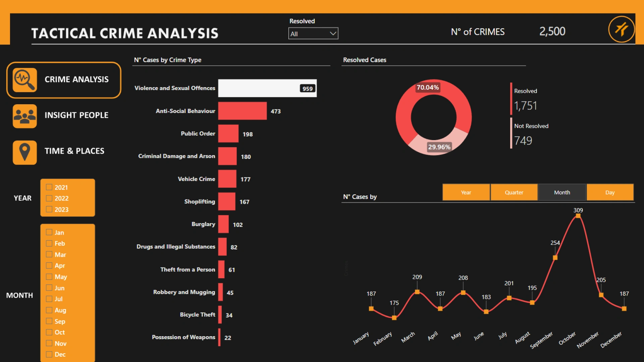Screen dimensions: 644x362
Task: Select the Drugs and Illegal Substances bar
Action: pos(222,247)
